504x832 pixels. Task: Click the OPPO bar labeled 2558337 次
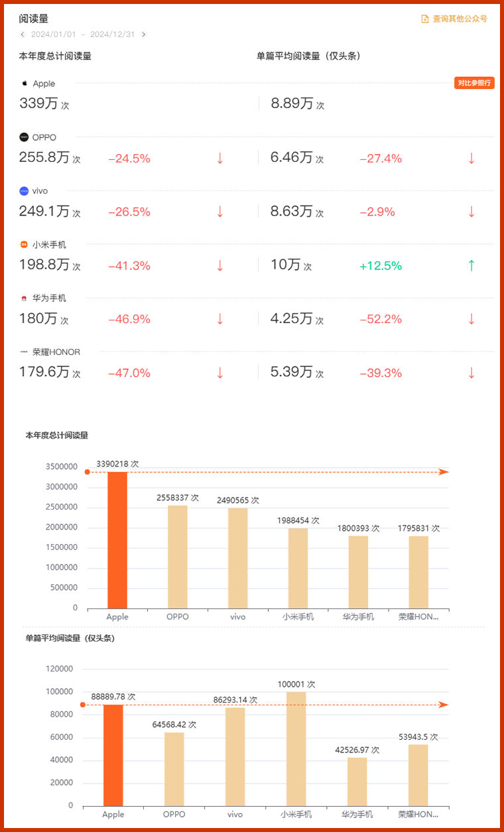178,557
